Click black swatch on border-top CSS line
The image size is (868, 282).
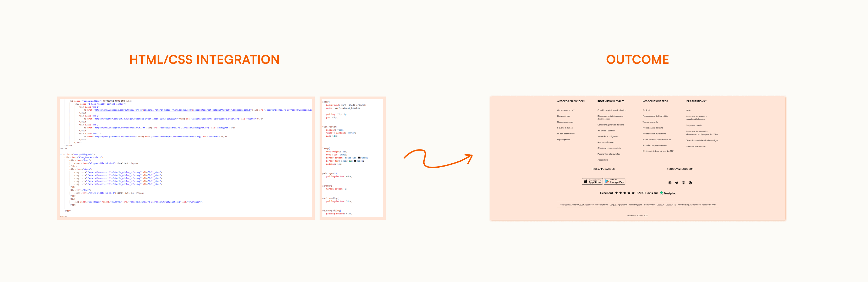click(355, 161)
